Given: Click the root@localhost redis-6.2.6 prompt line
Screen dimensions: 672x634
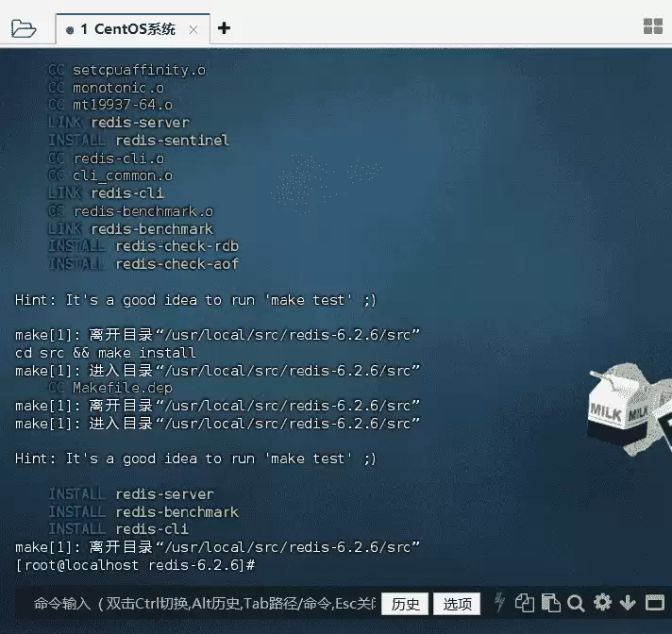Looking at the screenshot, I should click(135, 565).
